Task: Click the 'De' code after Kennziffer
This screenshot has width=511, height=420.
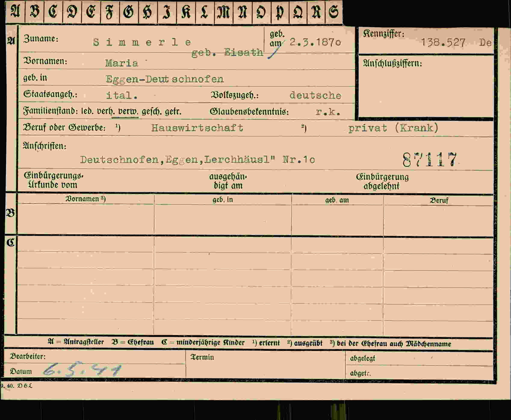Action: coord(486,43)
